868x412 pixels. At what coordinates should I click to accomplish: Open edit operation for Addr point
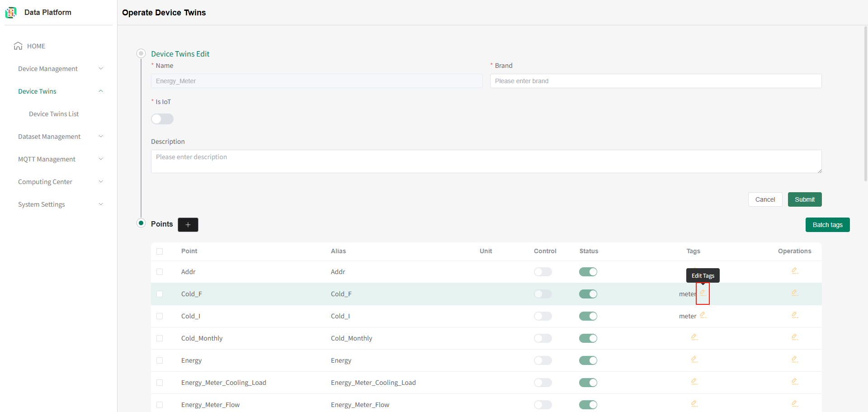pyautogui.click(x=794, y=271)
